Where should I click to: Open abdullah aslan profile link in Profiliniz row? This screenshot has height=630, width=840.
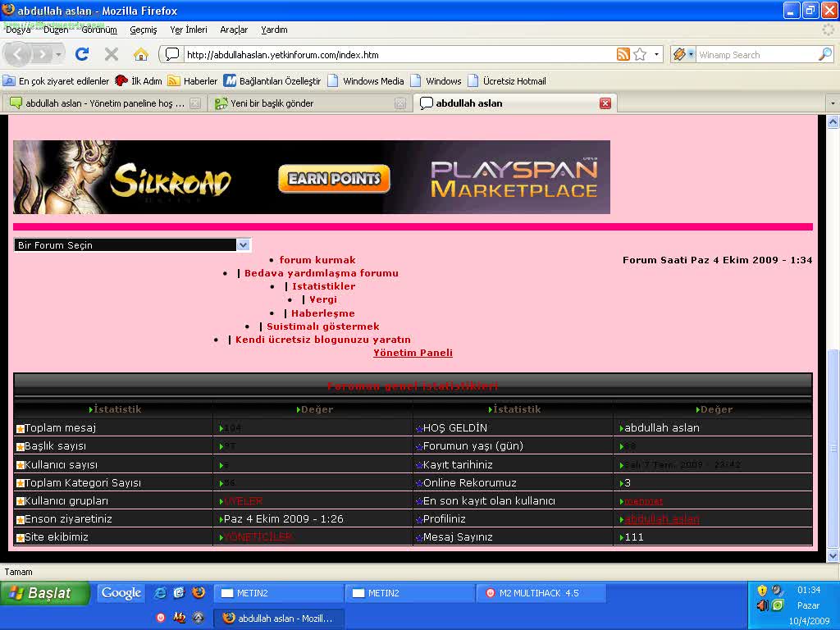click(x=662, y=519)
